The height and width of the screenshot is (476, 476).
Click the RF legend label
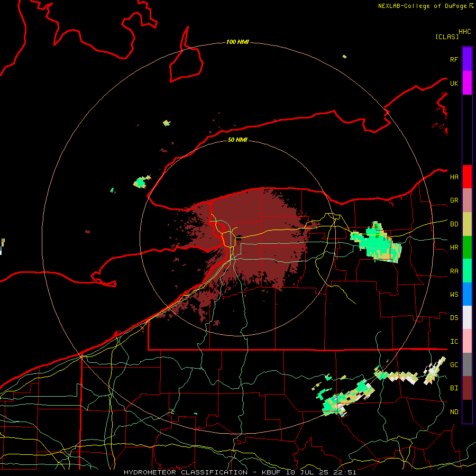click(x=454, y=59)
